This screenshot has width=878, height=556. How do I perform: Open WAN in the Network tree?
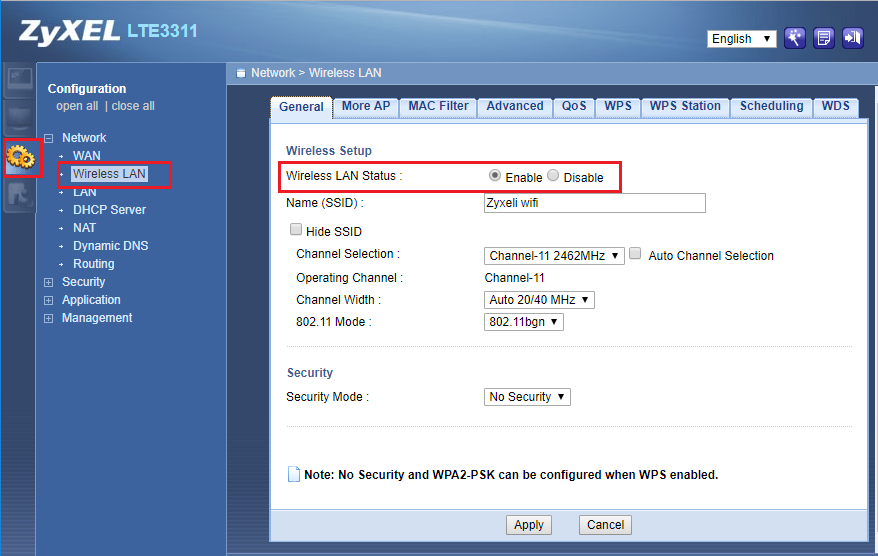click(87, 156)
